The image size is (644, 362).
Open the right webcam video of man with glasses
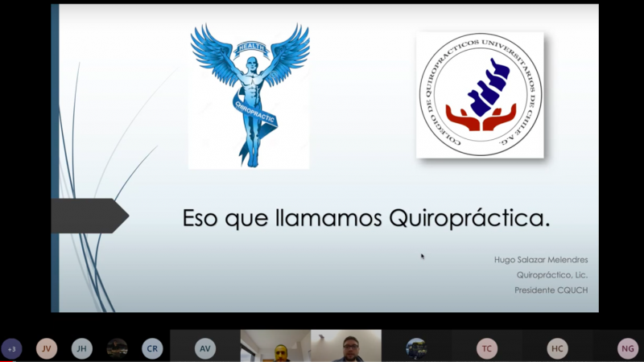(x=346, y=347)
